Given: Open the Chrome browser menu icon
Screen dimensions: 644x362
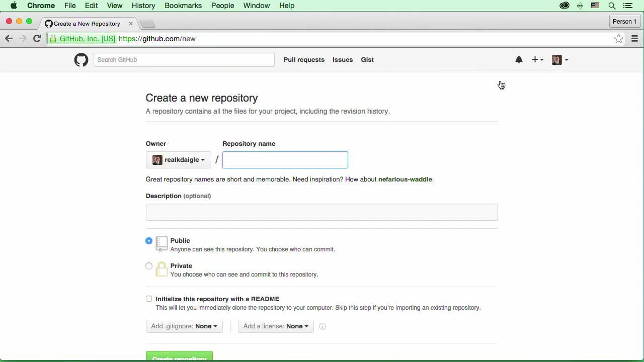Looking at the screenshot, I should [x=634, y=38].
